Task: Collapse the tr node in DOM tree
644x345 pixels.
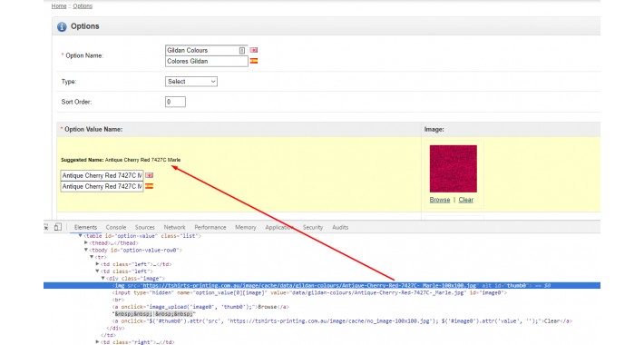Action: 92,257
